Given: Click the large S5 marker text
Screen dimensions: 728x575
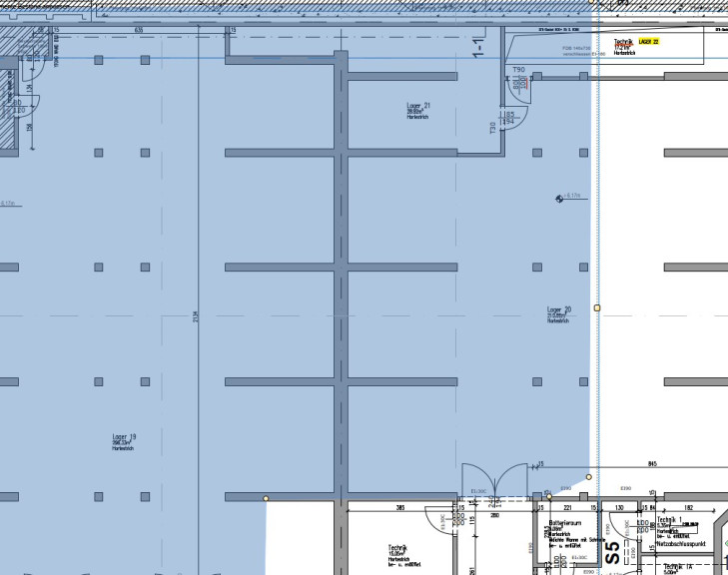Looking at the screenshot, I should tap(613, 553).
